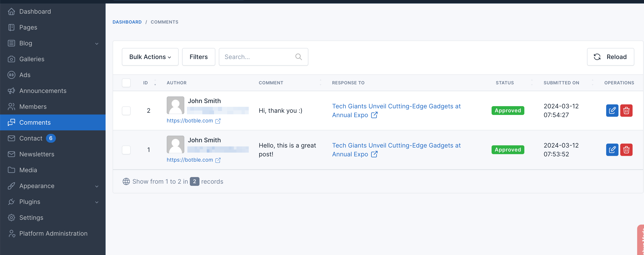Edit comment 2 with the pencil icon

point(612,110)
